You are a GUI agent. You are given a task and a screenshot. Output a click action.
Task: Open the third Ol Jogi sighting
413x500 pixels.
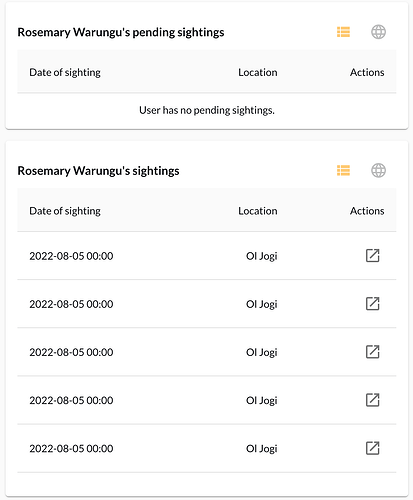click(372, 352)
